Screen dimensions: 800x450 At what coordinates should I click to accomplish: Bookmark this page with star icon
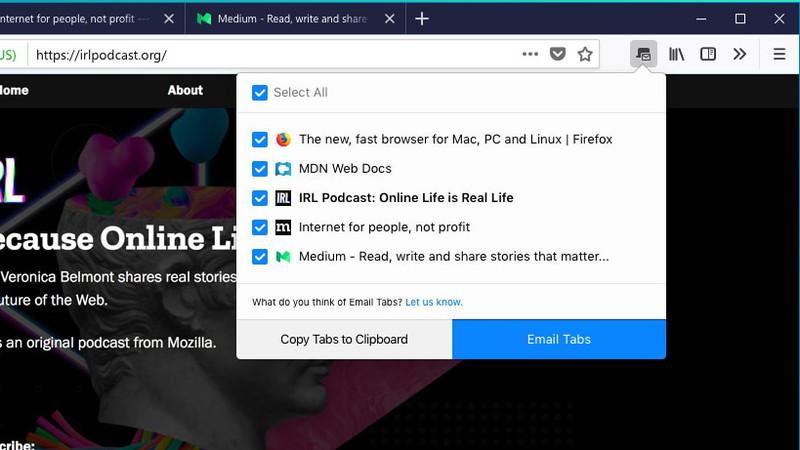(x=585, y=54)
